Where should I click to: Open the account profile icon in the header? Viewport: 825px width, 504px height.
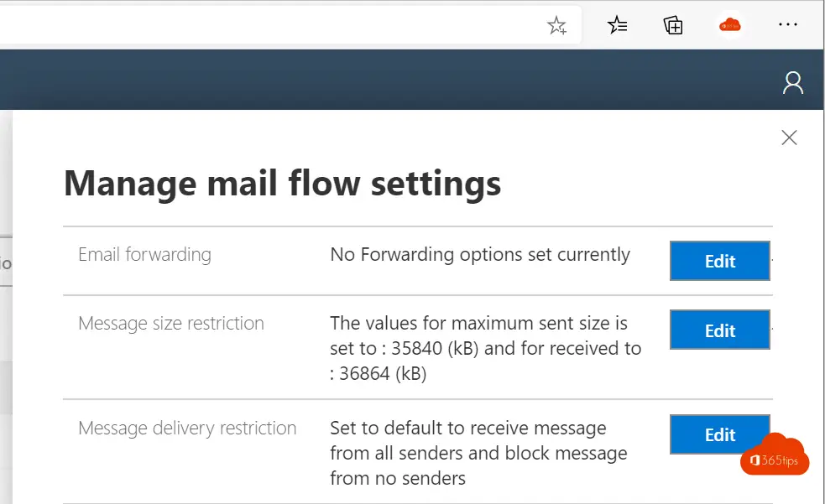click(793, 82)
